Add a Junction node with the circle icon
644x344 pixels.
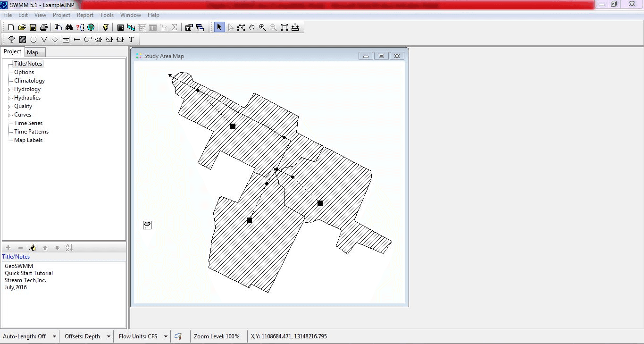click(33, 39)
